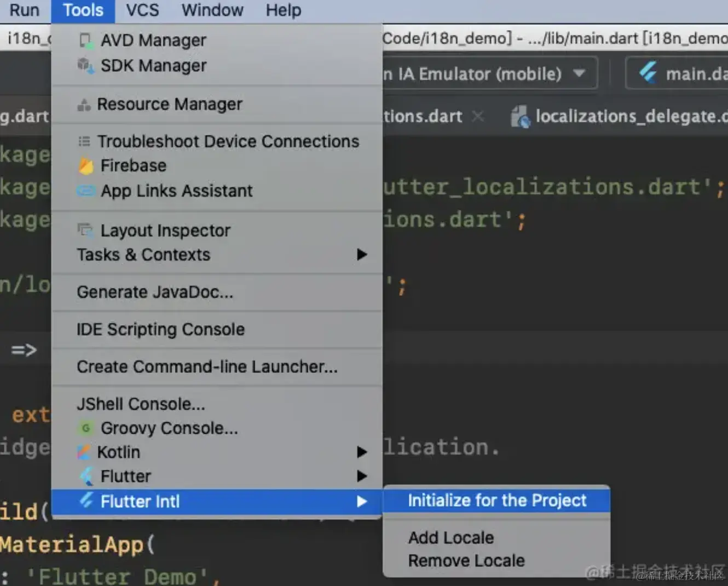The height and width of the screenshot is (586, 728).
Task: Click the localizations_delegate tab file icon
Action: point(520,117)
